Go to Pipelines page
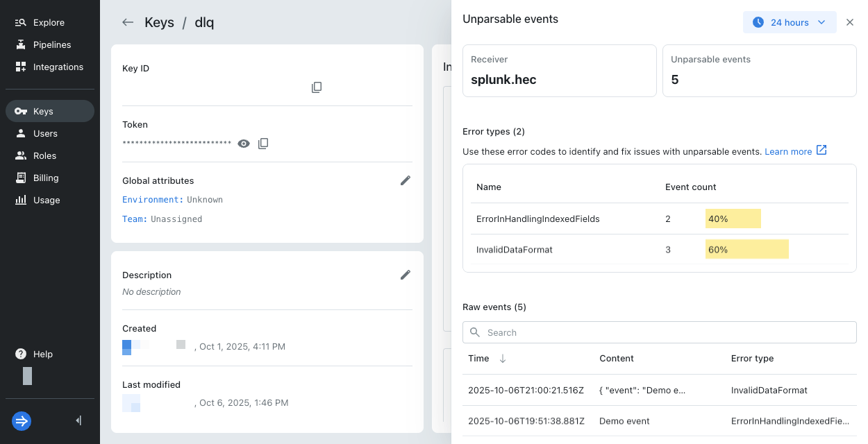The width and height of the screenshot is (868, 444). point(51,44)
